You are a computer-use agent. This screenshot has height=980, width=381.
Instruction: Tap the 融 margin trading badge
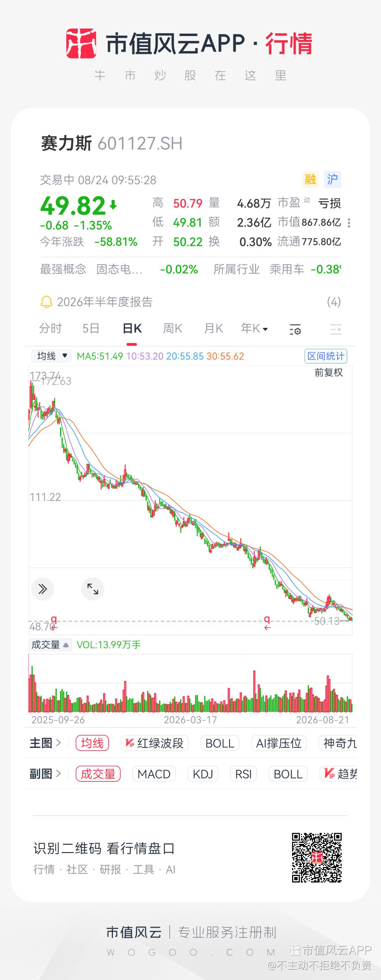point(310,179)
